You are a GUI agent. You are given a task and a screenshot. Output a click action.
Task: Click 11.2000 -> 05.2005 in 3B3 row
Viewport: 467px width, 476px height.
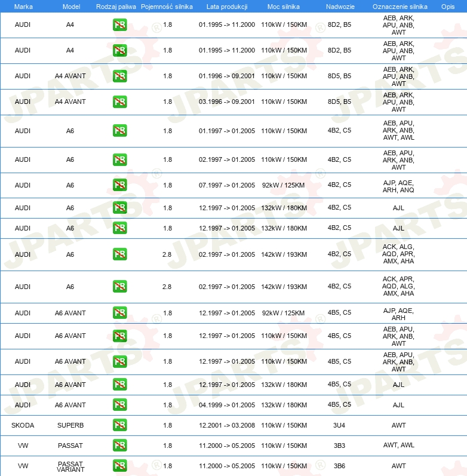(x=227, y=446)
